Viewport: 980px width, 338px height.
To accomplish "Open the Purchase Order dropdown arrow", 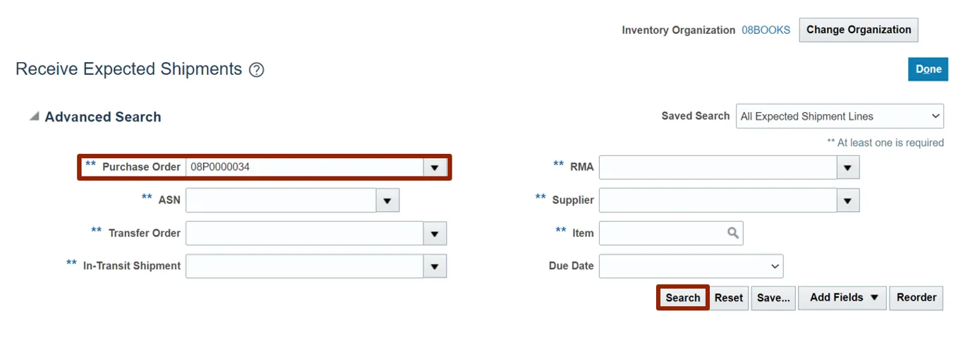I will (x=435, y=167).
